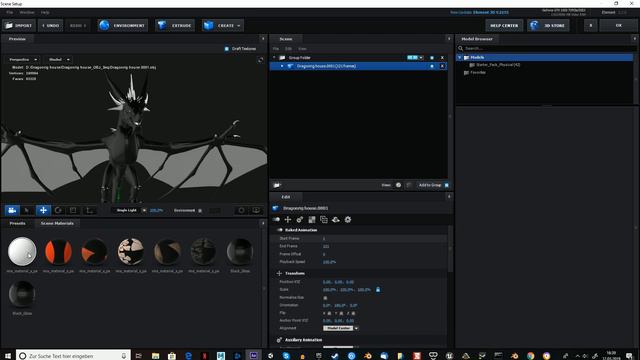This screenshot has height=360, width=640.
Task: Click the round view icon next to View label
Action: point(398,185)
